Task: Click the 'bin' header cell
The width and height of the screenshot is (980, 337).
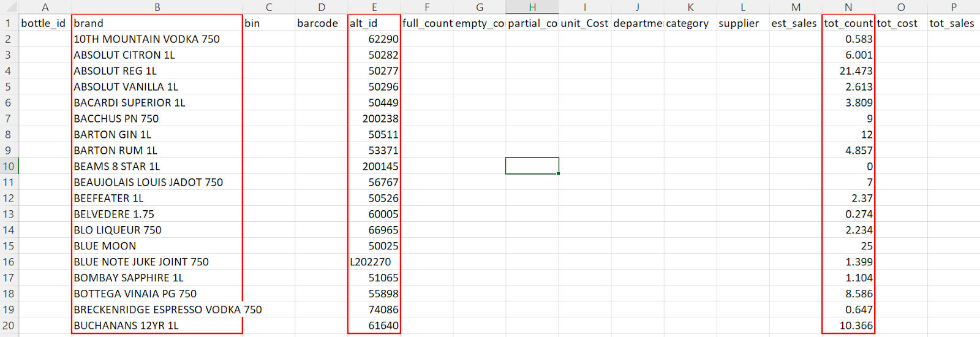Action: click(269, 23)
